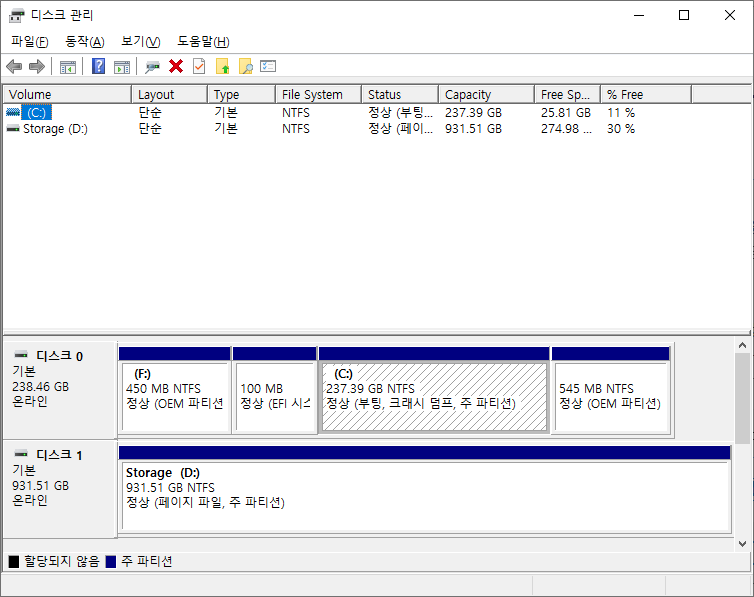The image size is (754, 597).
Task: Select the 545 MB NTFS OEM partition
Action: [x=611, y=390]
